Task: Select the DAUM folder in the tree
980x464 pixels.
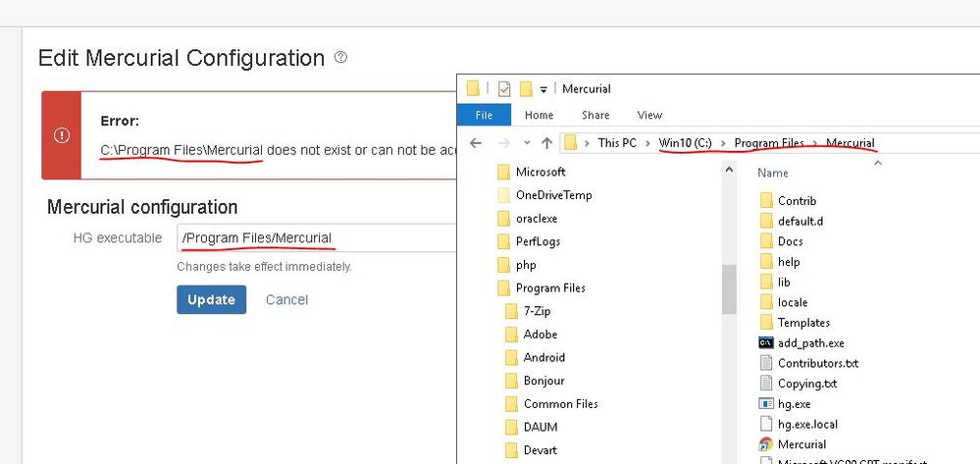Action: [x=540, y=427]
